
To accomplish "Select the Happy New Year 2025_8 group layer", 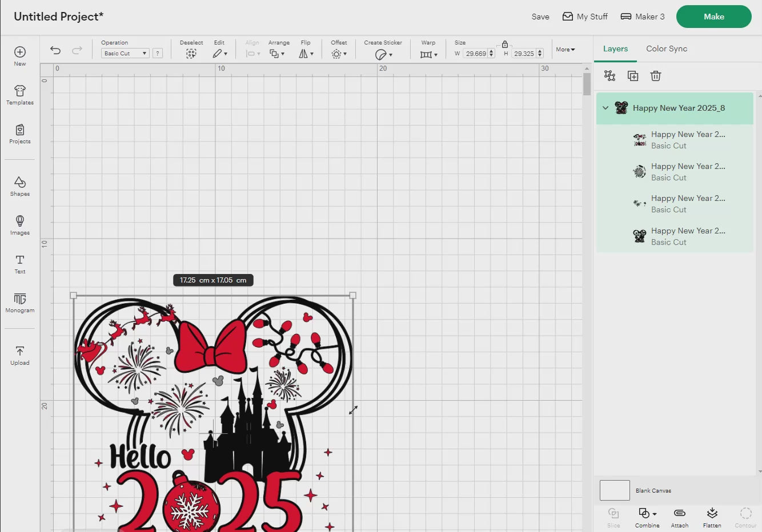I will pos(675,108).
